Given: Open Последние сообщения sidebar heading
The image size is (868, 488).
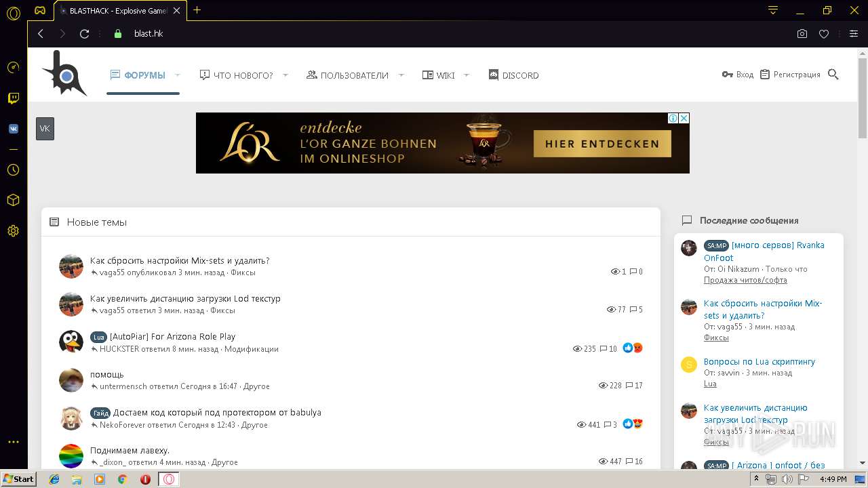Looking at the screenshot, I should (749, 220).
